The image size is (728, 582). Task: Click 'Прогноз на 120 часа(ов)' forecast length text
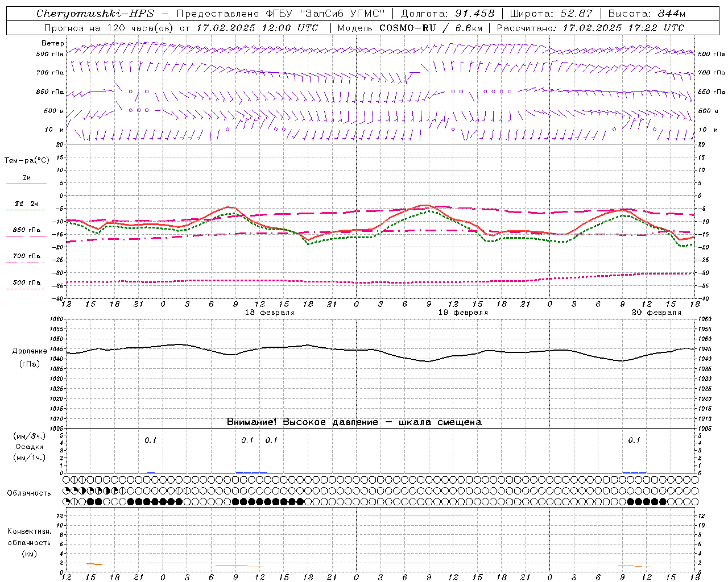[109, 28]
